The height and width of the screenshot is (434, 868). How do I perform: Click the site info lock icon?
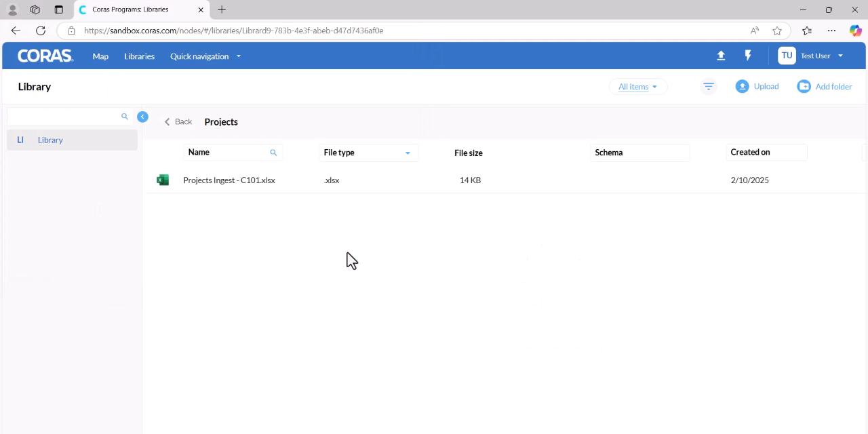click(71, 31)
